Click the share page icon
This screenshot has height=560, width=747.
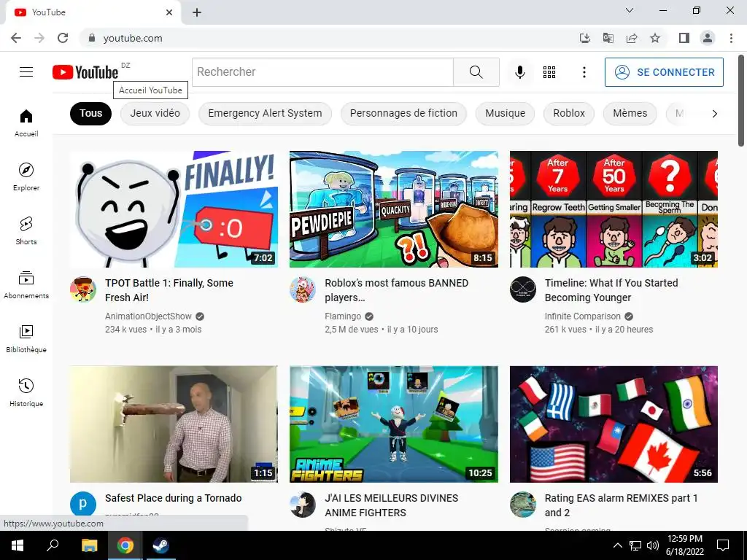632,38
